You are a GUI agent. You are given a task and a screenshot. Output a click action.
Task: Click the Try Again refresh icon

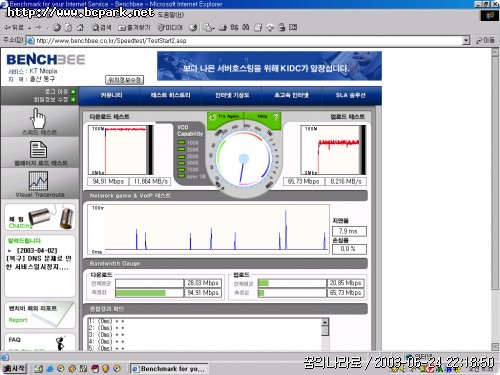[x=212, y=117]
